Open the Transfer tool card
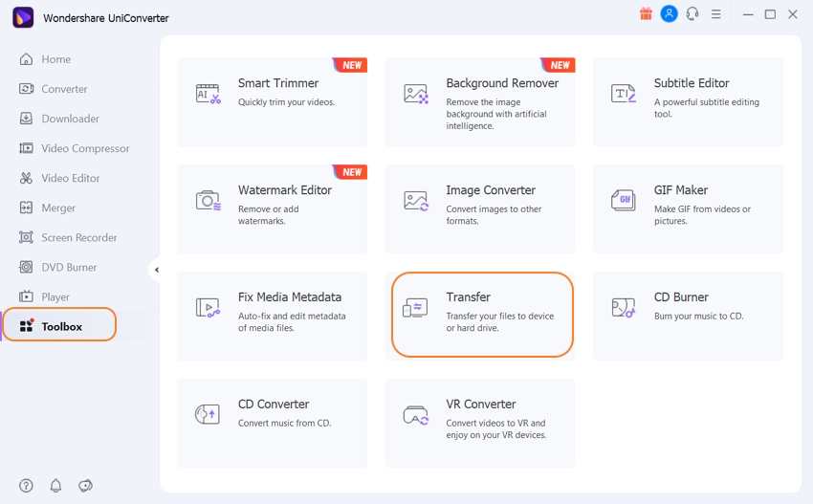Viewport: 813px width, 504px height. tap(480, 314)
